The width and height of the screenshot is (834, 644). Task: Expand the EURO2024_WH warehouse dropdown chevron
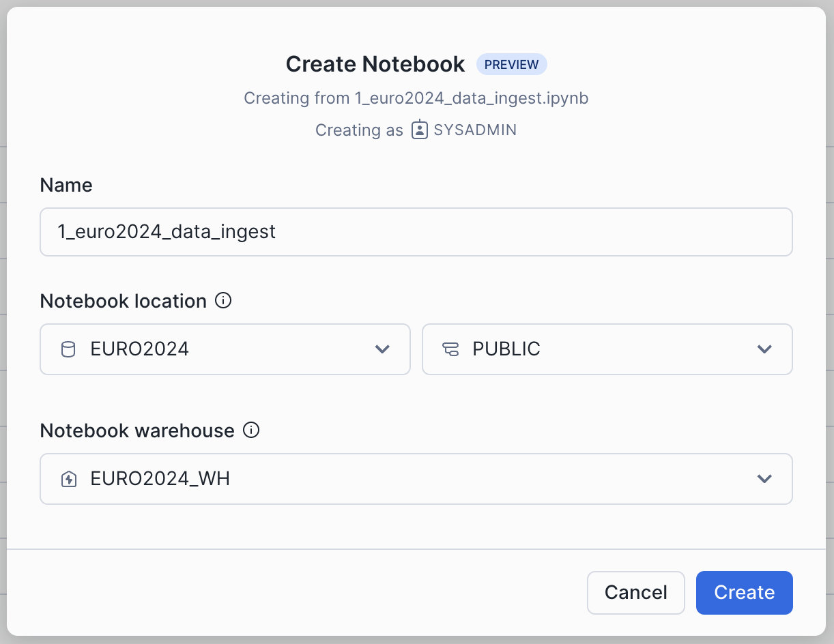[x=764, y=479]
